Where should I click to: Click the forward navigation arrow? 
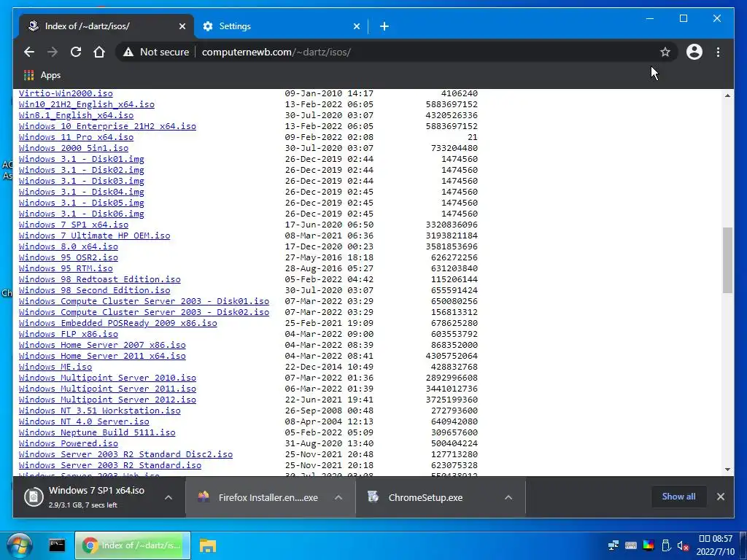pos(53,52)
